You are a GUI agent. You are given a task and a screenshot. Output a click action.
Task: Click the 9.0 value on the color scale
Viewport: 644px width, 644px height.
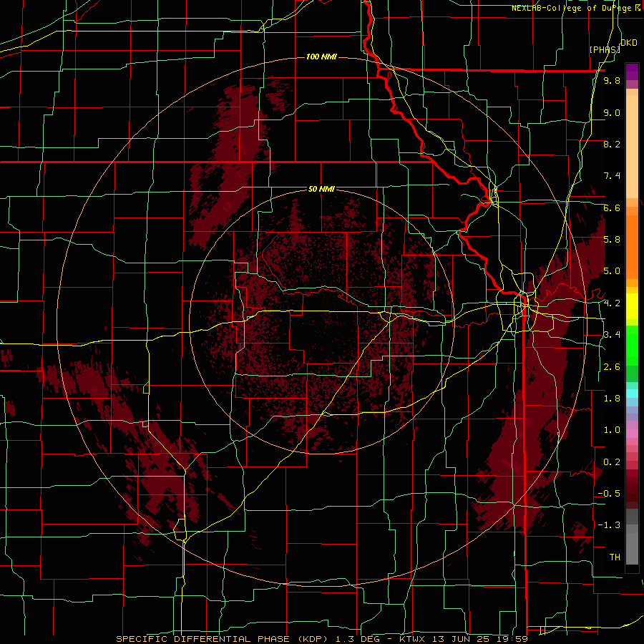pos(612,112)
